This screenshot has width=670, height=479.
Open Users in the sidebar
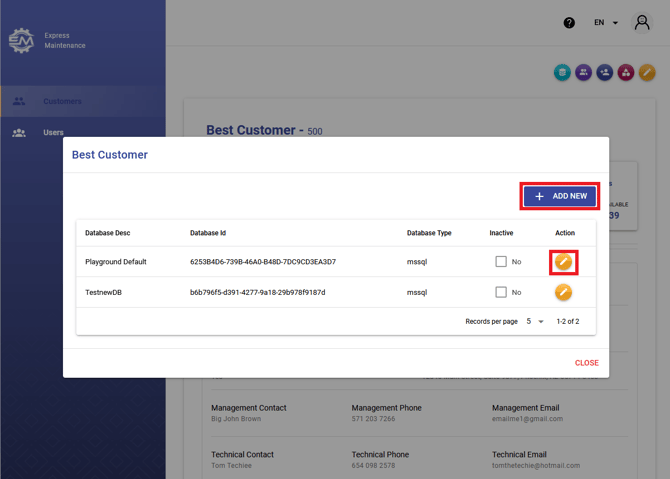coord(53,132)
